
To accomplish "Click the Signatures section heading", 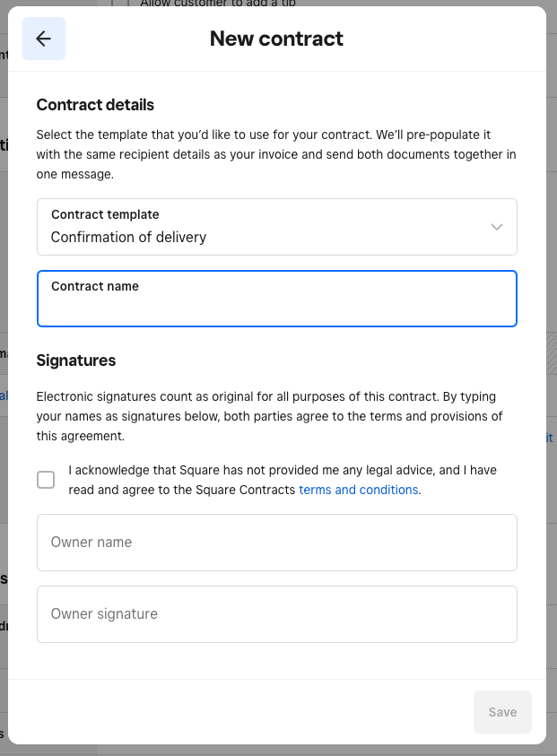I will (76, 360).
